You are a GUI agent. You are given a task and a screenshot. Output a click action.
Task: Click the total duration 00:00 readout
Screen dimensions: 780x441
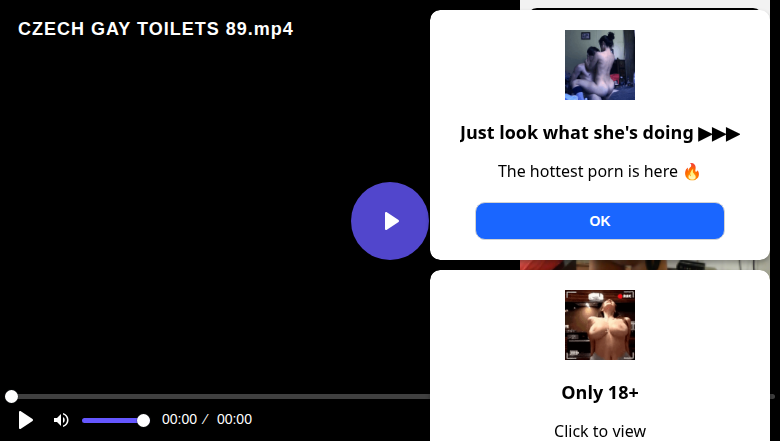tap(234, 420)
